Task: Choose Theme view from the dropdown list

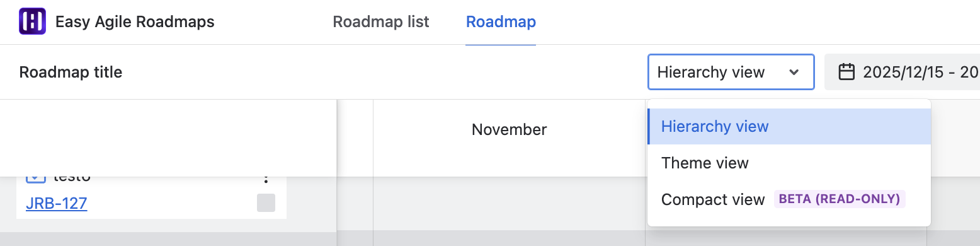Action: tap(789, 163)
